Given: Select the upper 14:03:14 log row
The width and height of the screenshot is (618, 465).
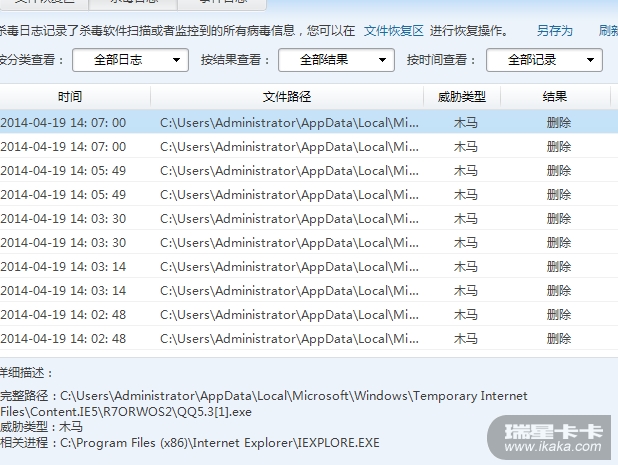Looking at the screenshot, I should [309, 267].
